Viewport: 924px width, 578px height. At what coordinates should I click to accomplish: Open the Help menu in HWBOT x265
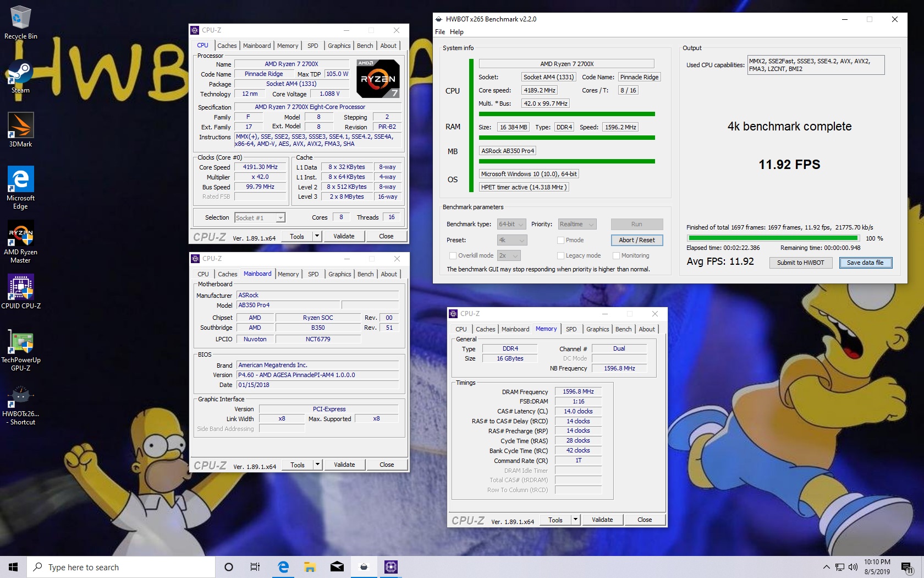tap(457, 32)
